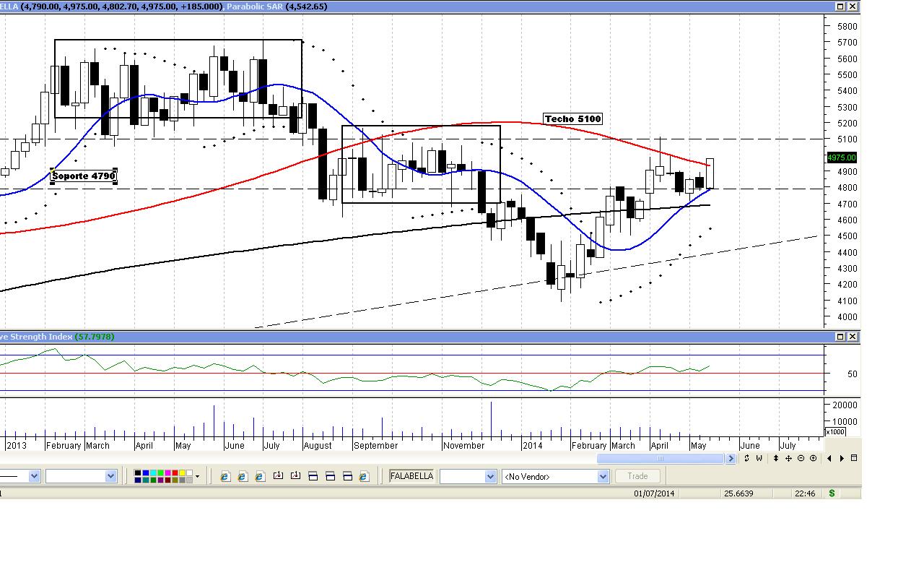Click the green 4975.00 last price tag
924x578 pixels.
(x=842, y=158)
